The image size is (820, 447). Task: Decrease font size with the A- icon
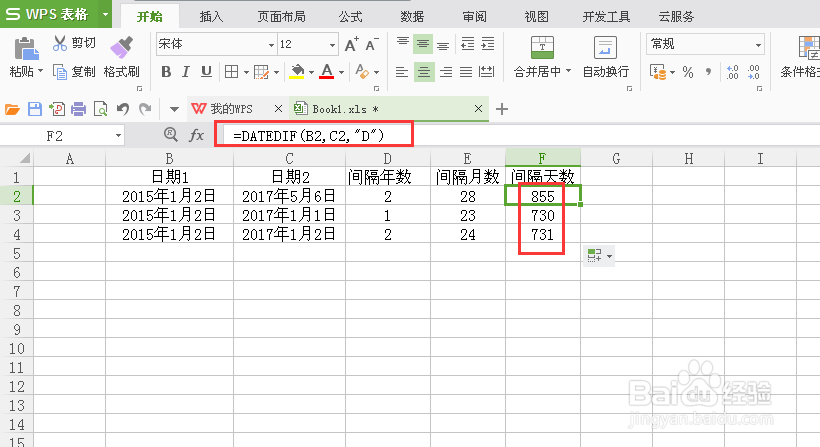click(x=372, y=44)
